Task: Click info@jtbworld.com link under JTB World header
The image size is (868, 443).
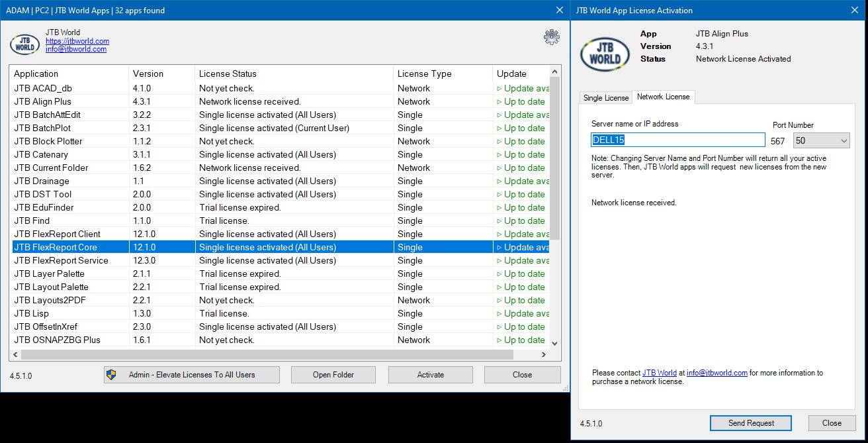Action: (76, 49)
